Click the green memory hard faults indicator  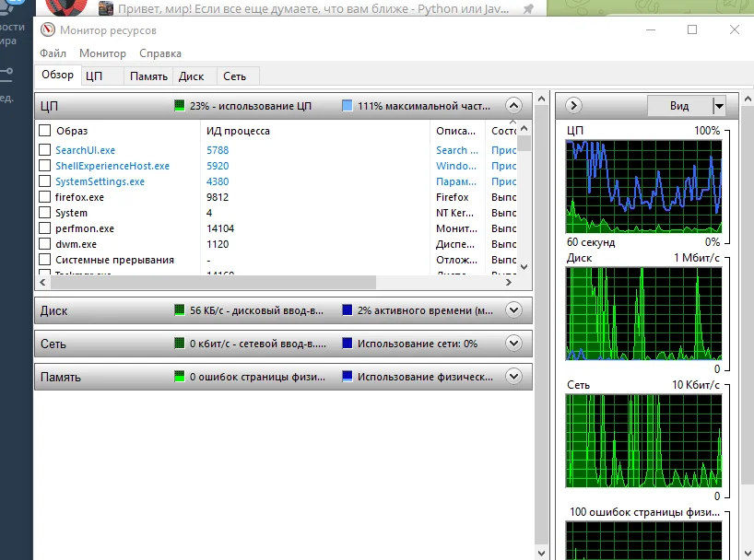[180, 377]
